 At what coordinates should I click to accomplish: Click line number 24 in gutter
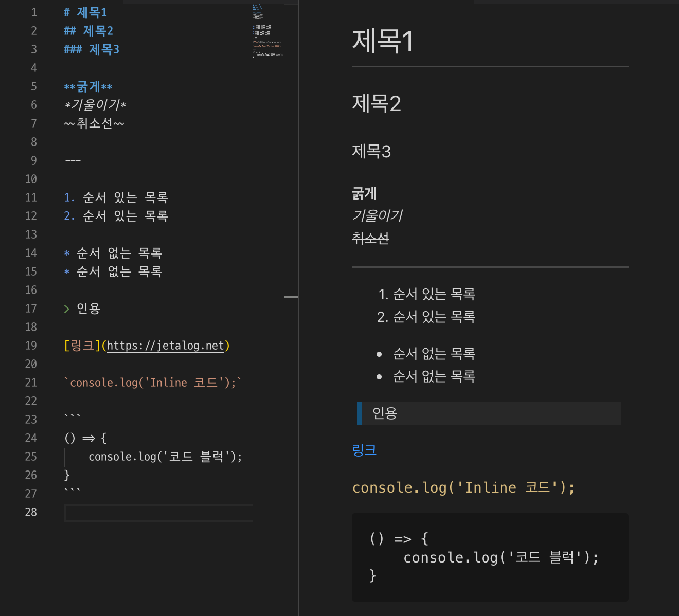click(31, 438)
